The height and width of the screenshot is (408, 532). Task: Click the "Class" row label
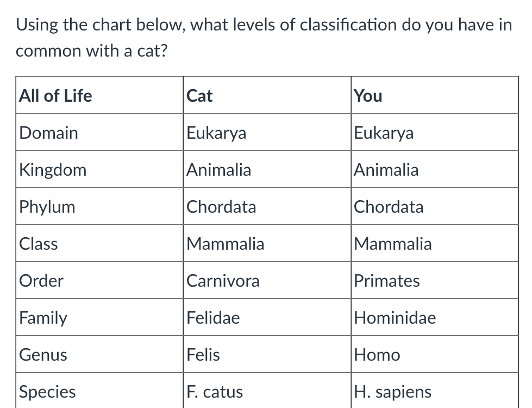(39, 244)
